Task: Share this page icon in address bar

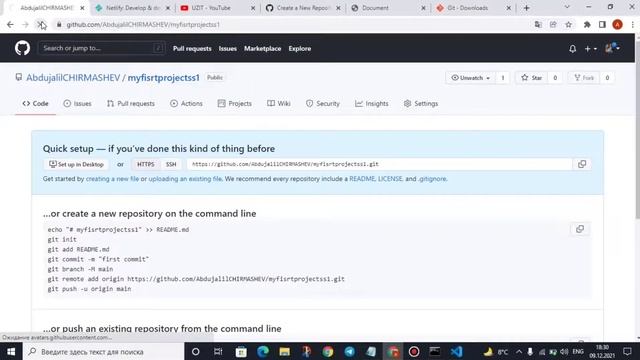Action: 553,24
